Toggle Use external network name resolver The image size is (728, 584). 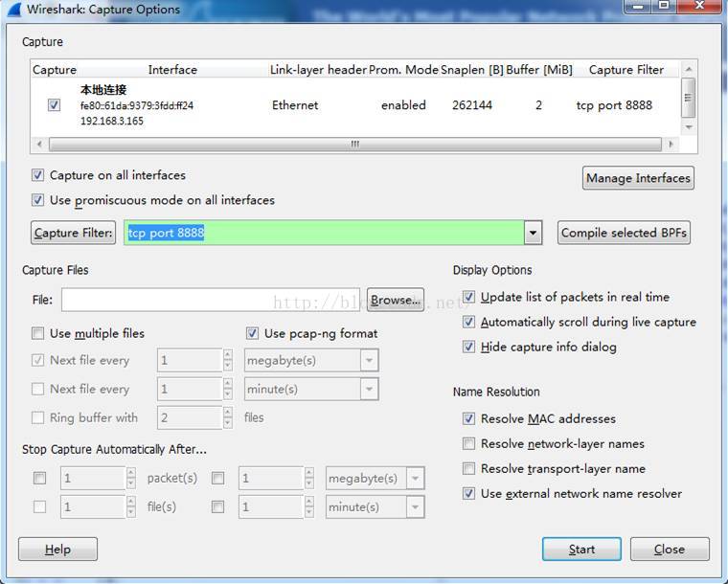pyautogui.click(x=469, y=493)
